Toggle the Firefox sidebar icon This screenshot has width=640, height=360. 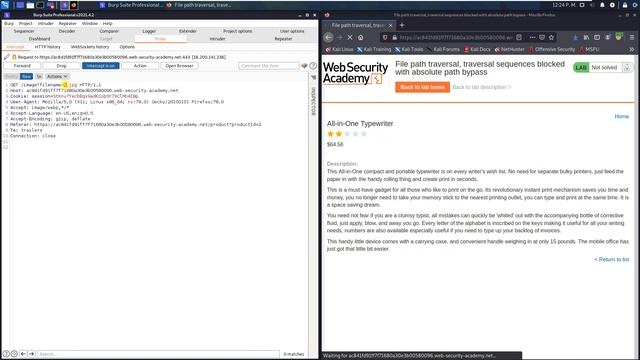click(597, 37)
